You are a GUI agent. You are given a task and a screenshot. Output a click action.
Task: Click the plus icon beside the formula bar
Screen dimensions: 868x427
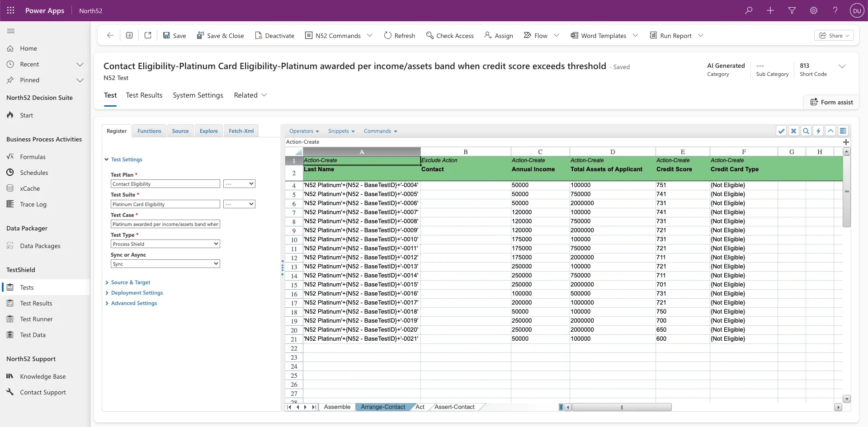tap(846, 142)
